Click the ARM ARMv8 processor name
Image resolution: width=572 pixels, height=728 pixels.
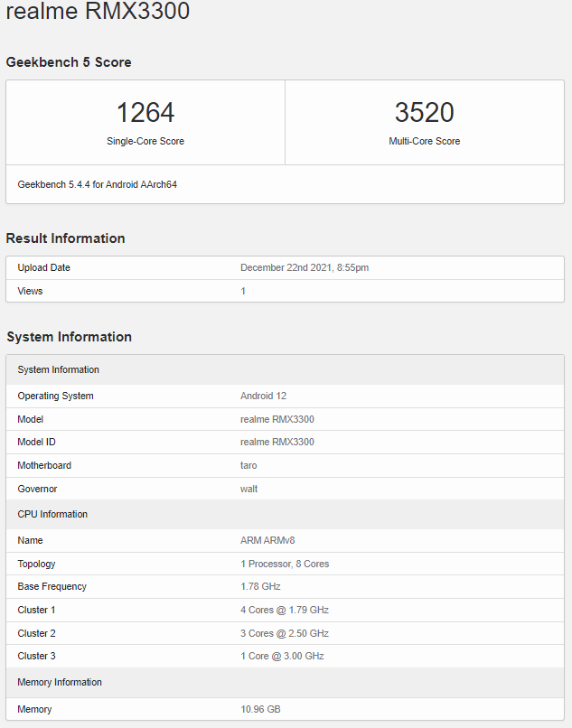point(267,541)
